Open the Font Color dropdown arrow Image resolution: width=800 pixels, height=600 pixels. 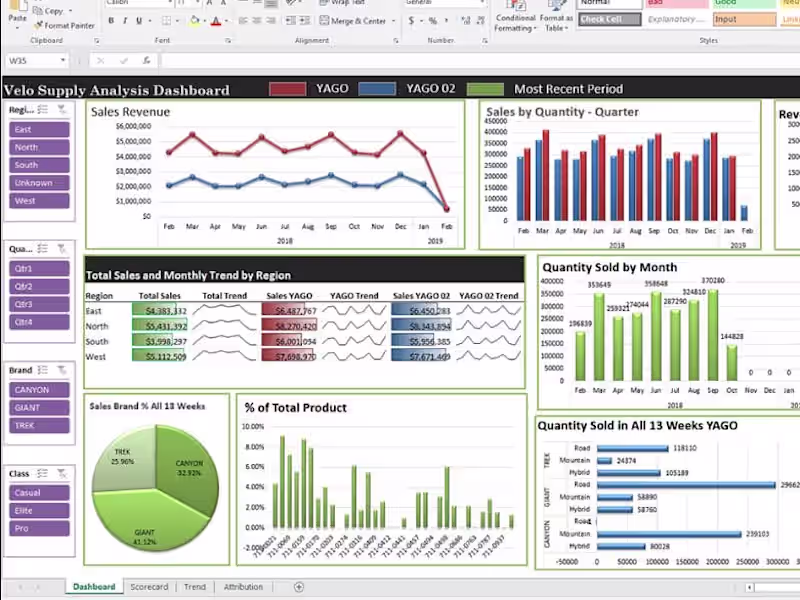pyautogui.click(x=226, y=21)
